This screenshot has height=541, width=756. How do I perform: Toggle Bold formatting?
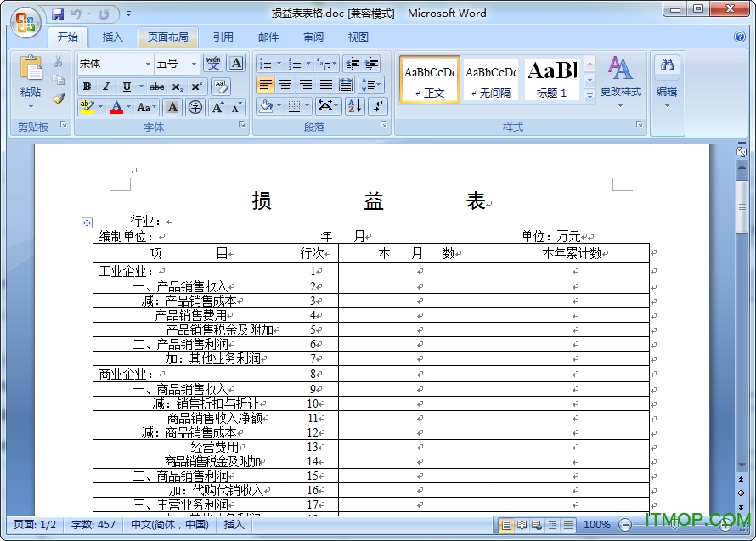87,87
